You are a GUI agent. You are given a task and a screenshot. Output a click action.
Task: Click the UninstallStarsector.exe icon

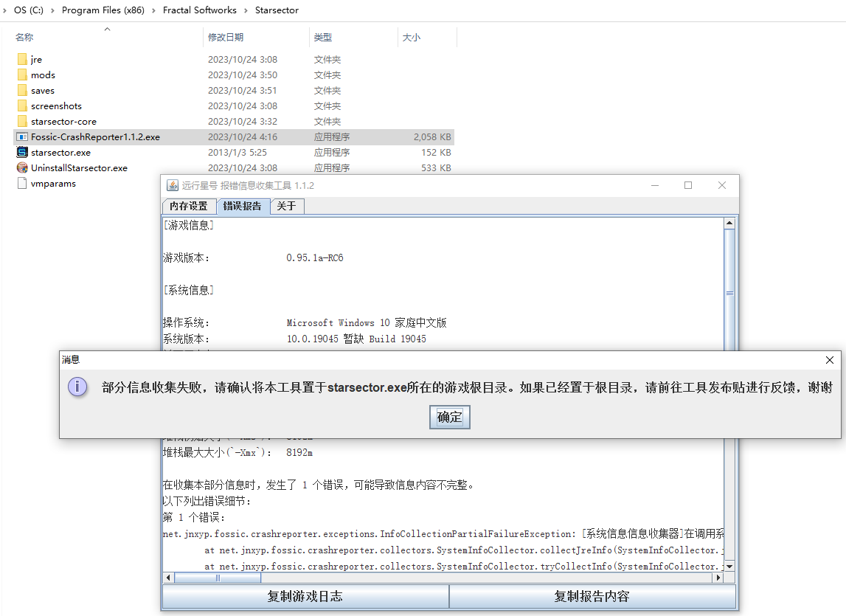coord(22,167)
